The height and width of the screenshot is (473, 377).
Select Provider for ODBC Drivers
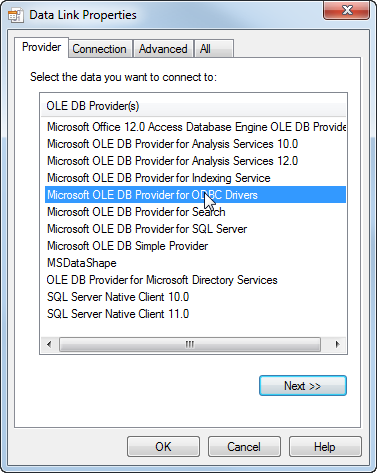pos(195,195)
